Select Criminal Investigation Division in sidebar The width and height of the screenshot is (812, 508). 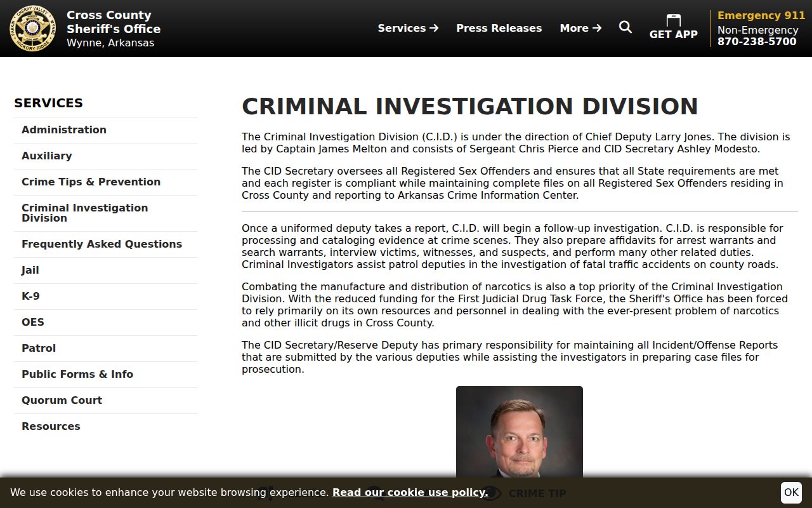click(x=106, y=213)
